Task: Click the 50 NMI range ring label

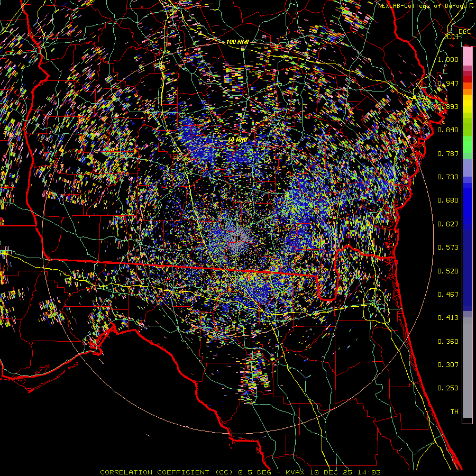Action: click(237, 140)
